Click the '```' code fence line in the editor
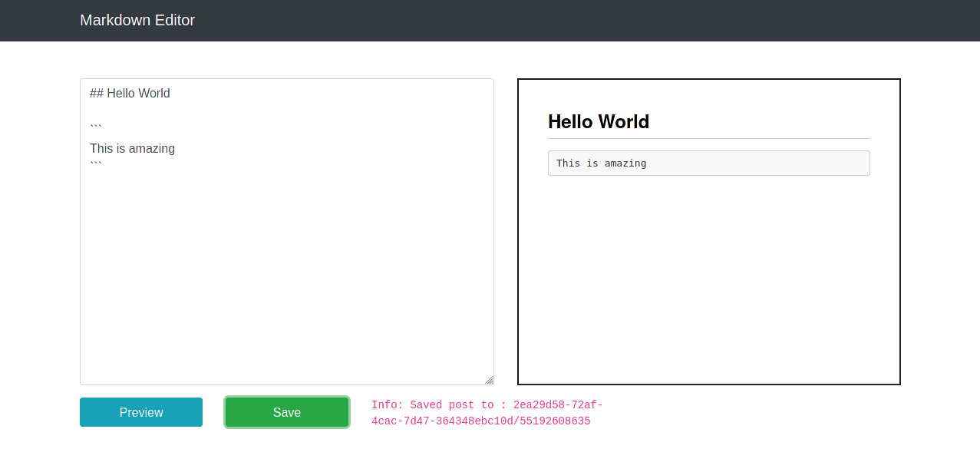The image size is (980, 472). [x=95, y=125]
